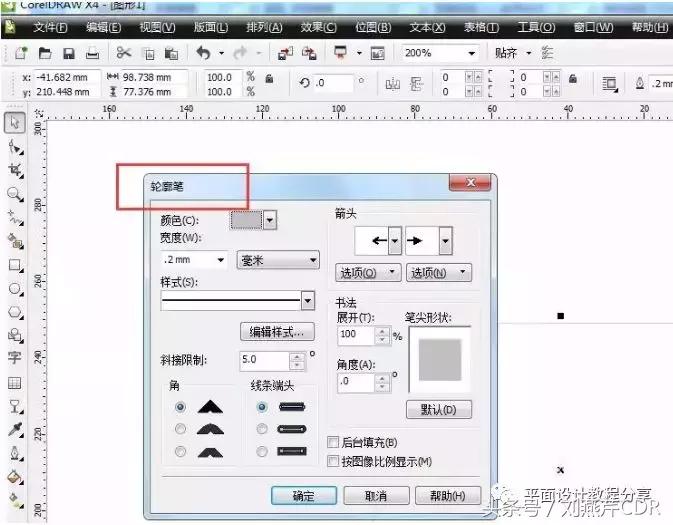The width and height of the screenshot is (673, 525).
Task: Select the Basic shapes tool
Action: tap(15, 335)
